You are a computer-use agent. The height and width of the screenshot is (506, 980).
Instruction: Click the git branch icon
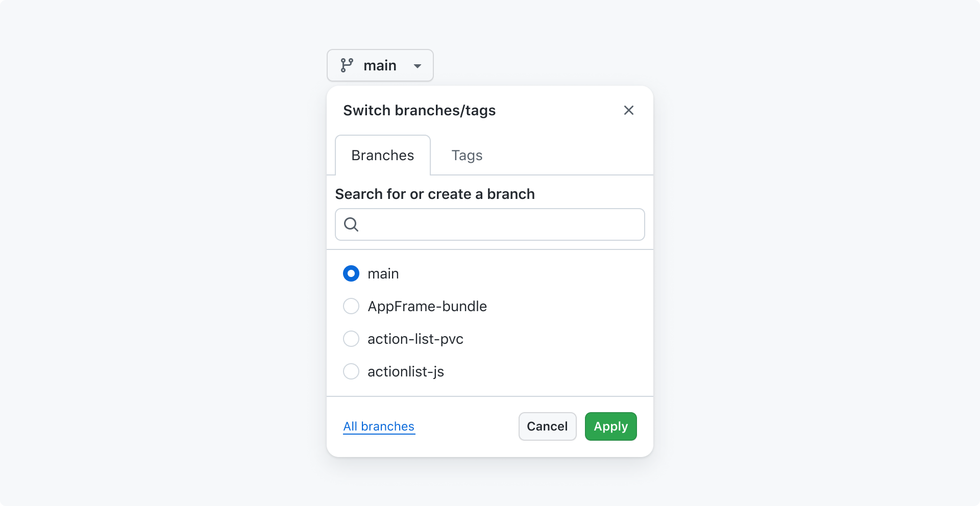tap(347, 65)
